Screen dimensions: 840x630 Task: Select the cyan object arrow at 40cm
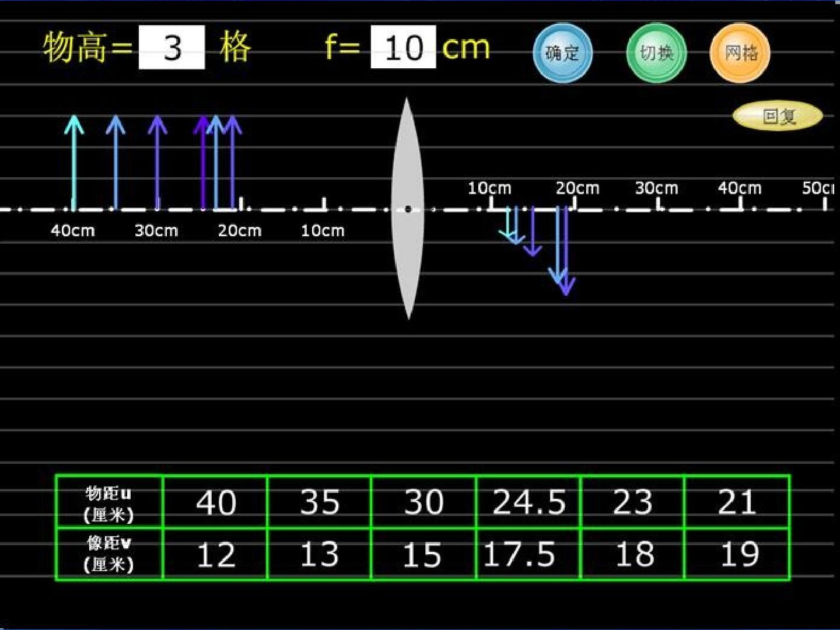pos(73,162)
